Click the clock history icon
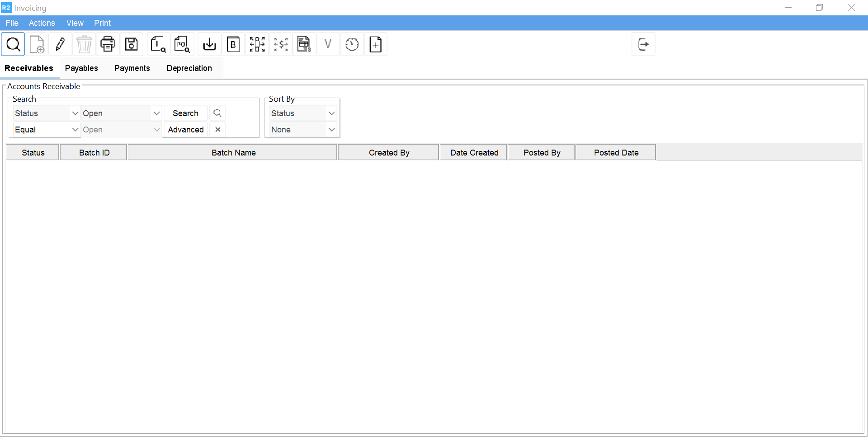 [352, 44]
